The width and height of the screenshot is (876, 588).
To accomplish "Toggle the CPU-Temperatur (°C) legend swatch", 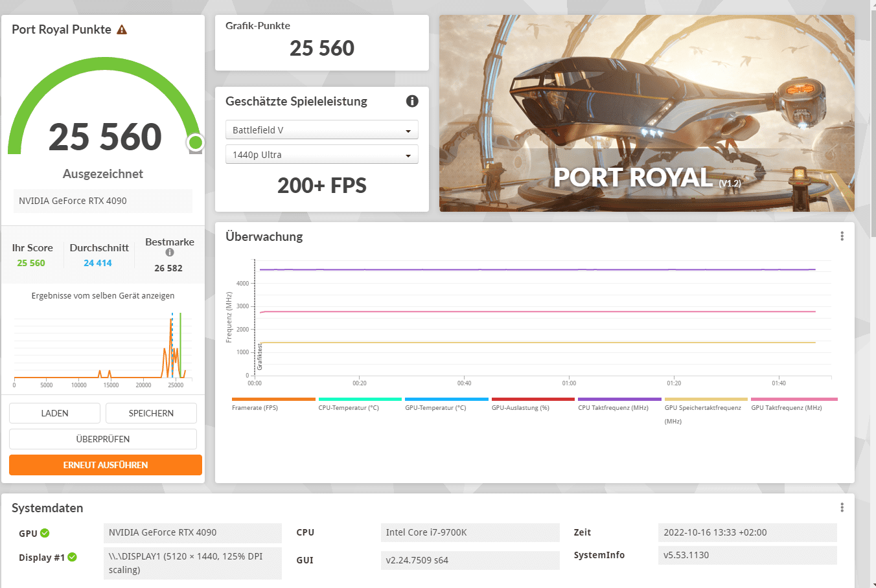I will [360, 400].
